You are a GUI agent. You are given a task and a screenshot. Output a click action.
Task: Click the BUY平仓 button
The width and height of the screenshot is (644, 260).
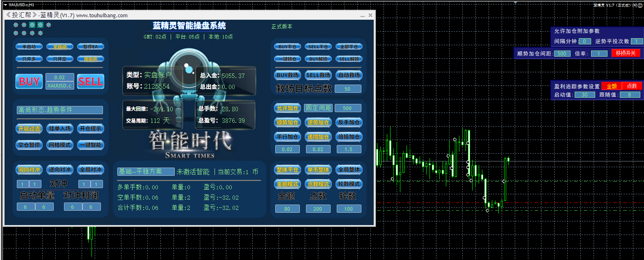click(x=288, y=47)
